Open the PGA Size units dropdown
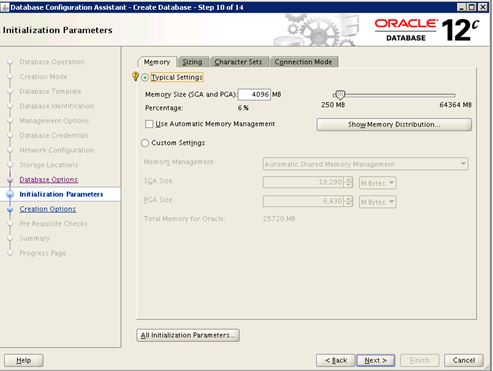Screen dimensions: 493x371 (378, 202)
